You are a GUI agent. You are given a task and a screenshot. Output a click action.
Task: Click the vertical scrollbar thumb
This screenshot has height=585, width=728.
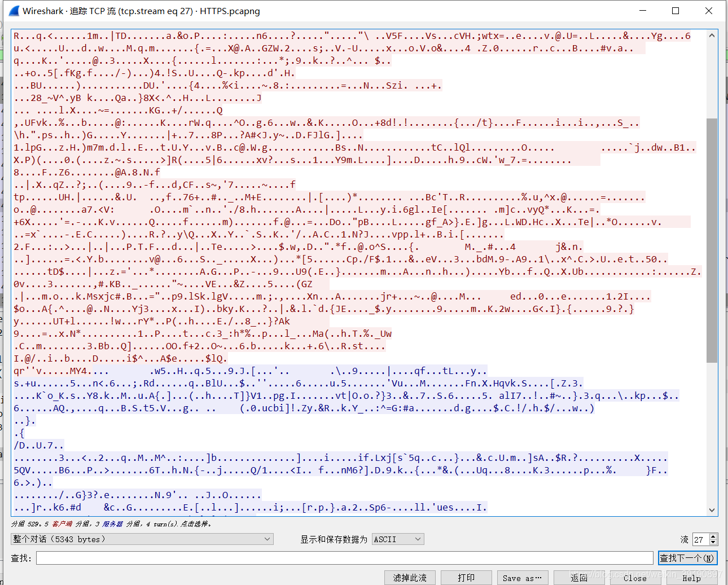(712, 240)
